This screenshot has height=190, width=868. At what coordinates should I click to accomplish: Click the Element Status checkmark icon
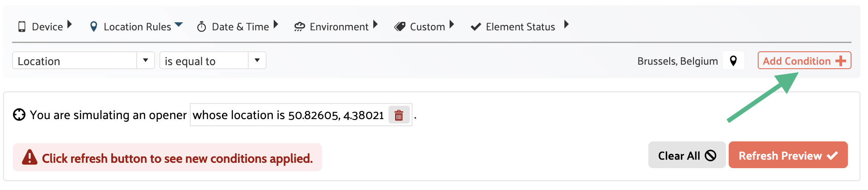tap(476, 27)
